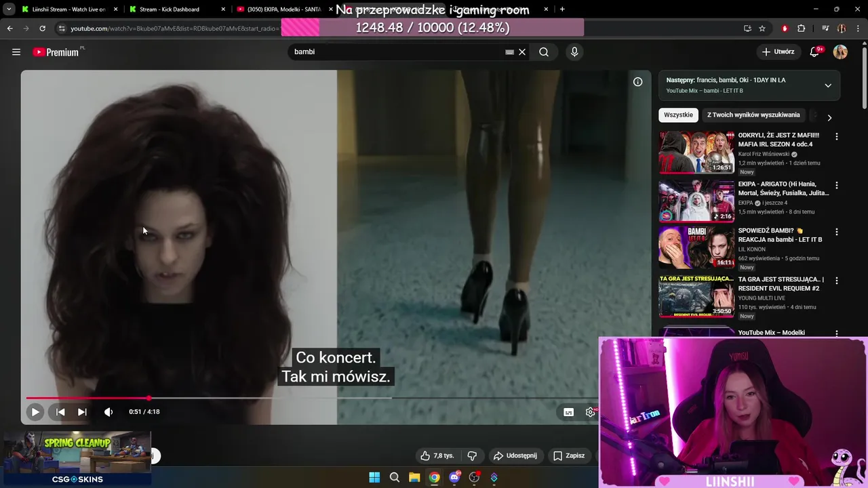Mute the video with the speaker icon

108,411
